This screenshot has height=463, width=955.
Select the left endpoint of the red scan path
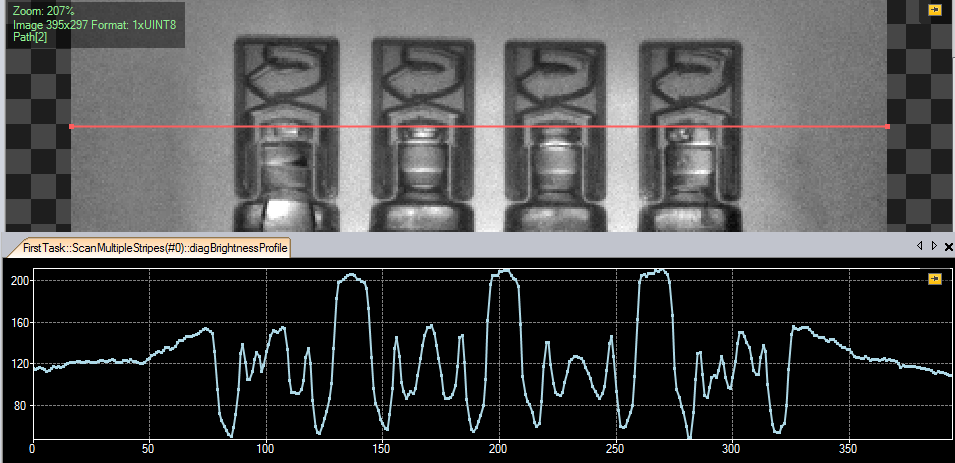click(x=71, y=127)
